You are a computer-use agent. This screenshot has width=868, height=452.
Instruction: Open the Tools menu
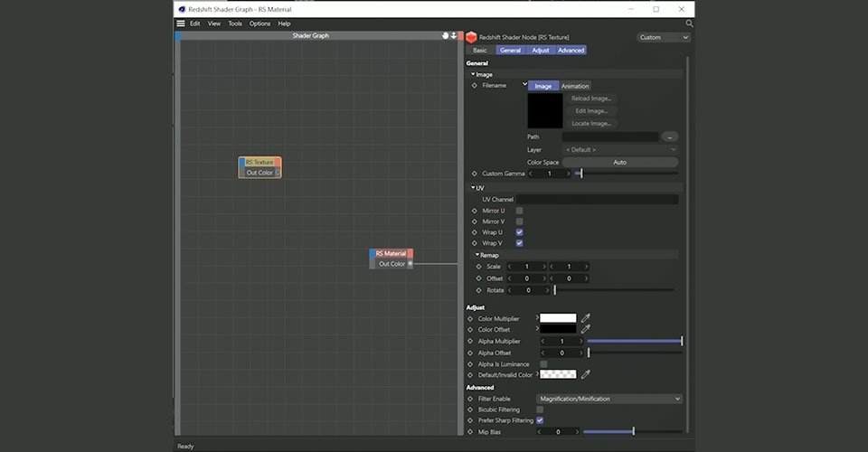coord(235,24)
